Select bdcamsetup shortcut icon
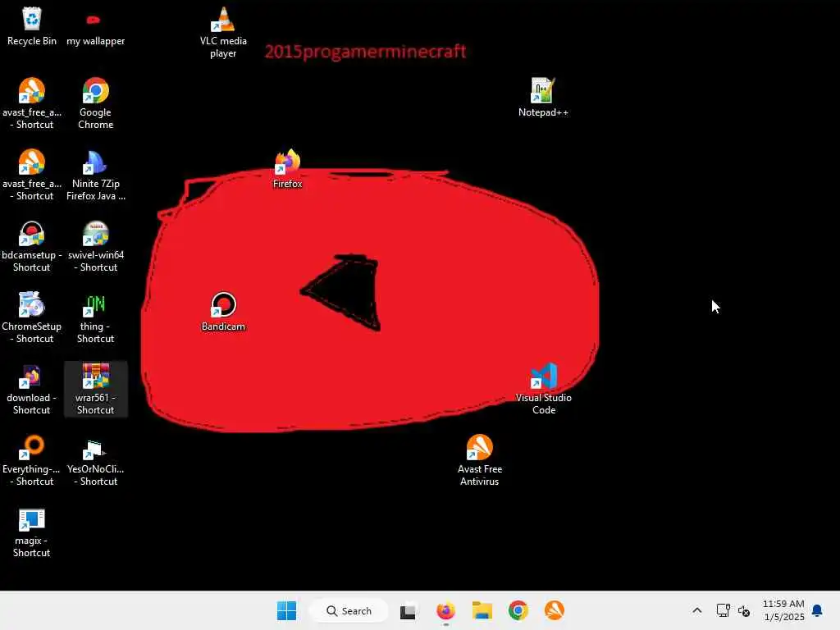Viewport: 840px width, 630px height. tap(32, 246)
